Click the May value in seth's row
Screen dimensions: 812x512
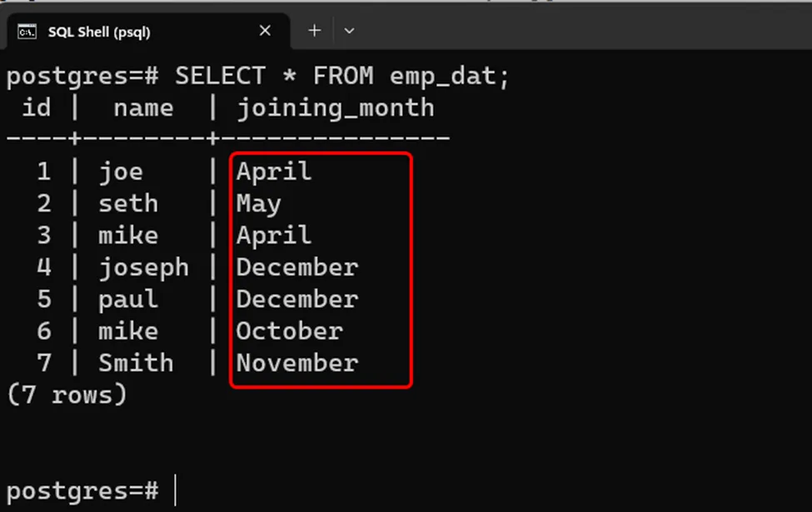[258, 203]
